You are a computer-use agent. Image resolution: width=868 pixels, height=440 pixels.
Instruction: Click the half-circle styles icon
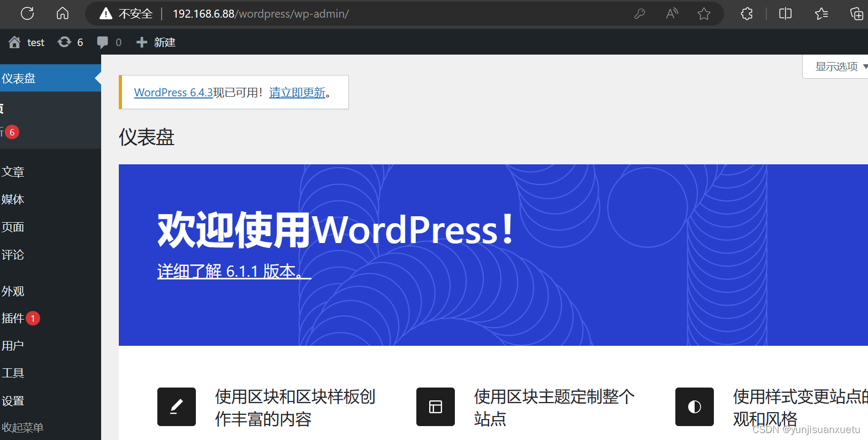point(695,407)
